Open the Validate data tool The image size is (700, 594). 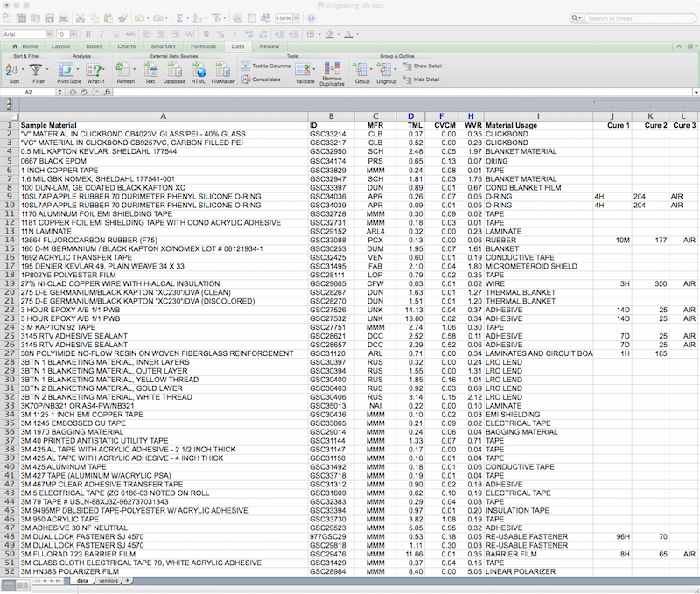click(x=303, y=73)
